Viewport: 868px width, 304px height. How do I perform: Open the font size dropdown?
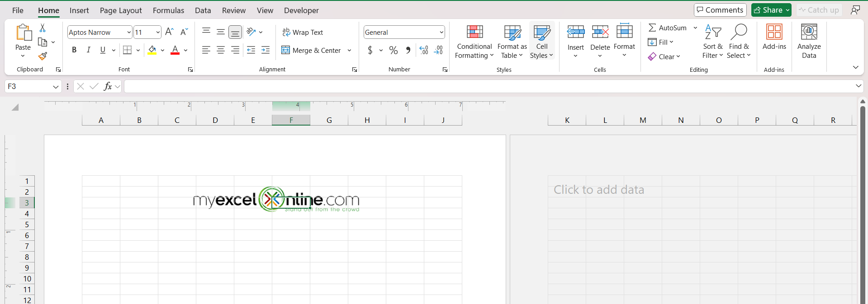coord(157,32)
